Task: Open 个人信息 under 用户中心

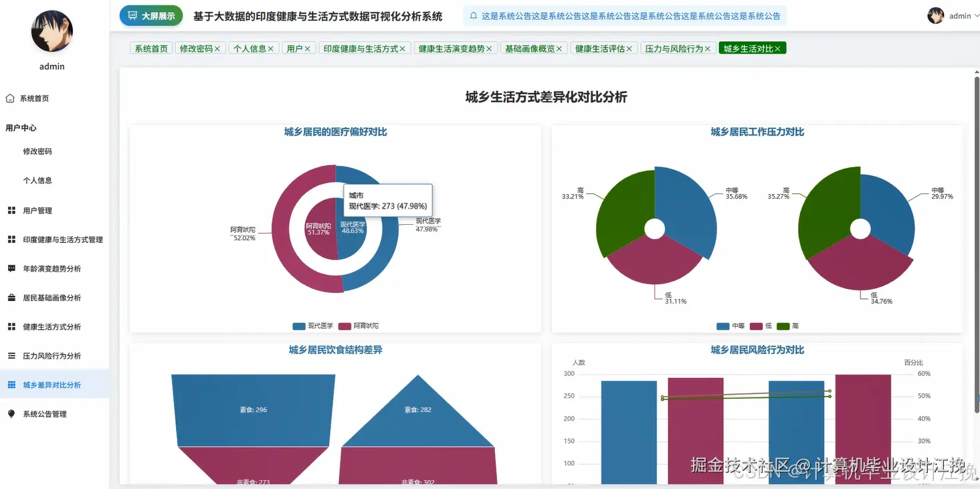Action: tap(54, 181)
